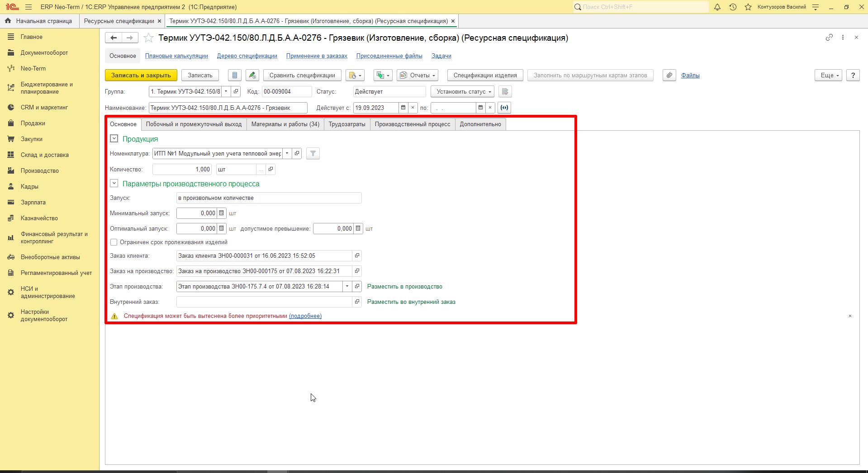Open calculator for допустимое превышение field
Screen dimensions: 868x473
[x=358, y=229]
